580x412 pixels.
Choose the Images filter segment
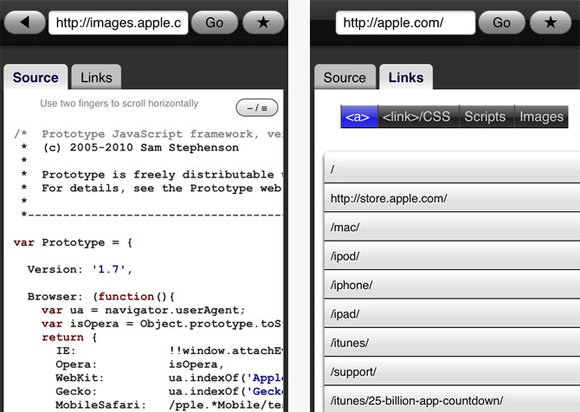pos(541,116)
